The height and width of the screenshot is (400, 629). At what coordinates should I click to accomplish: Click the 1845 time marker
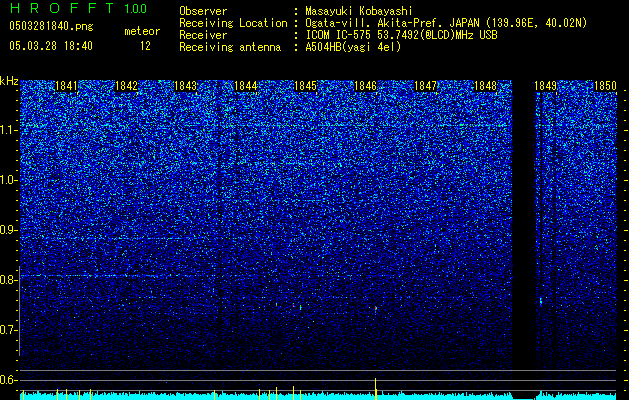click(x=306, y=86)
